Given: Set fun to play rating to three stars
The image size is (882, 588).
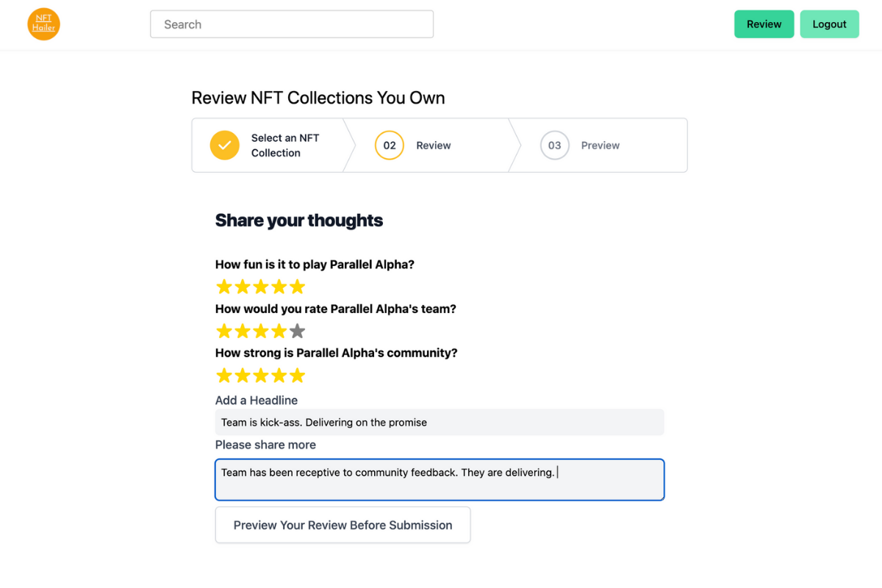Looking at the screenshot, I should point(261,287).
